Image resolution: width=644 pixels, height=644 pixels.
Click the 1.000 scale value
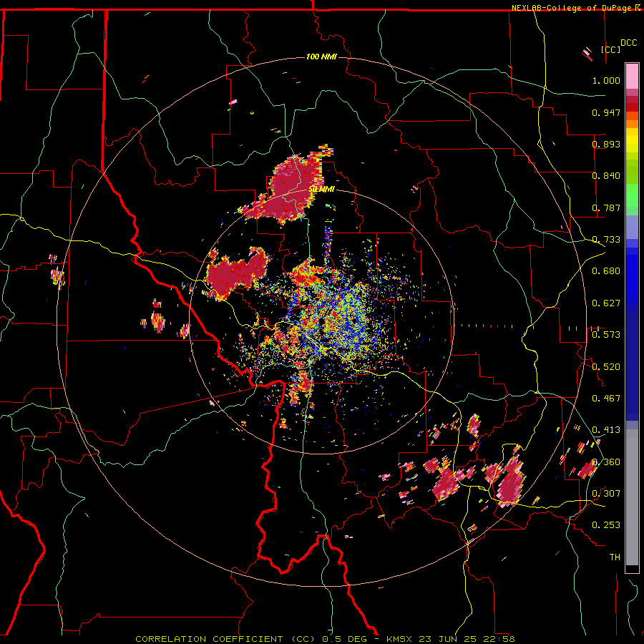click(x=606, y=80)
